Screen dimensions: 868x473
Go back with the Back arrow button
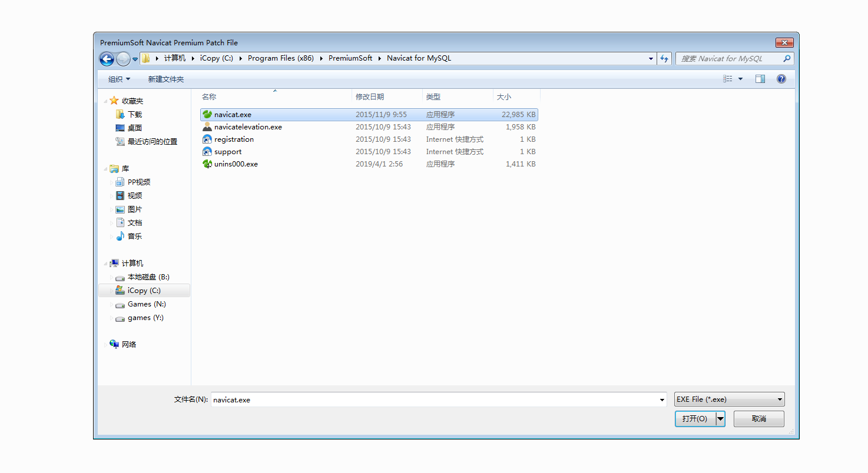pyautogui.click(x=107, y=58)
